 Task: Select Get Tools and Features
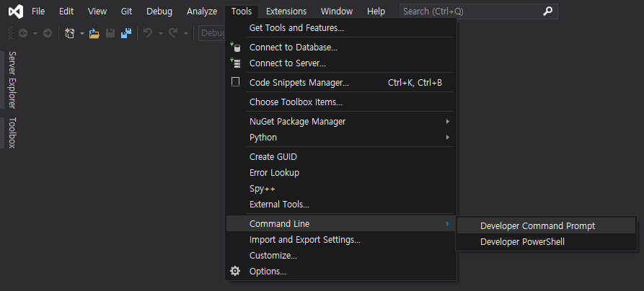point(341,28)
